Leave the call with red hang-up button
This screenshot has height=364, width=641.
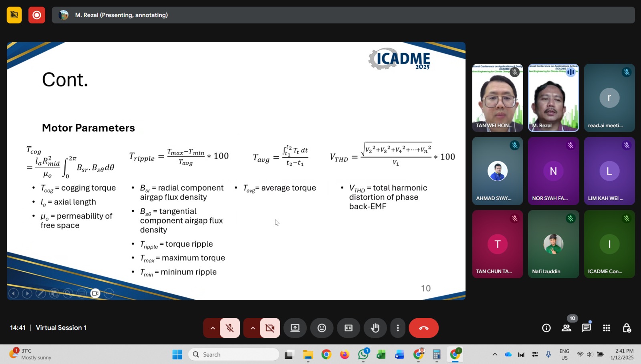423,328
